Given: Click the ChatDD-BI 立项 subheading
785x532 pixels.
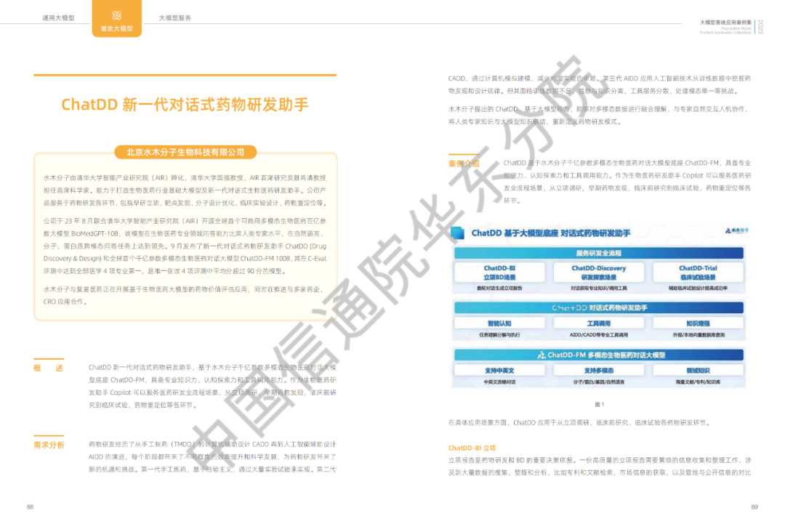Looking at the screenshot, I should point(472,448).
